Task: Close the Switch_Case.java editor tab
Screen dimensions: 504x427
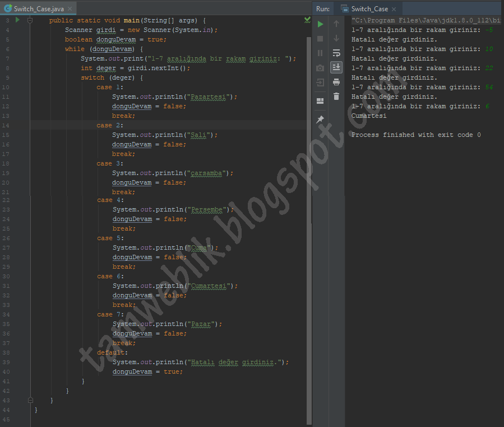Action: [x=70, y=8]
